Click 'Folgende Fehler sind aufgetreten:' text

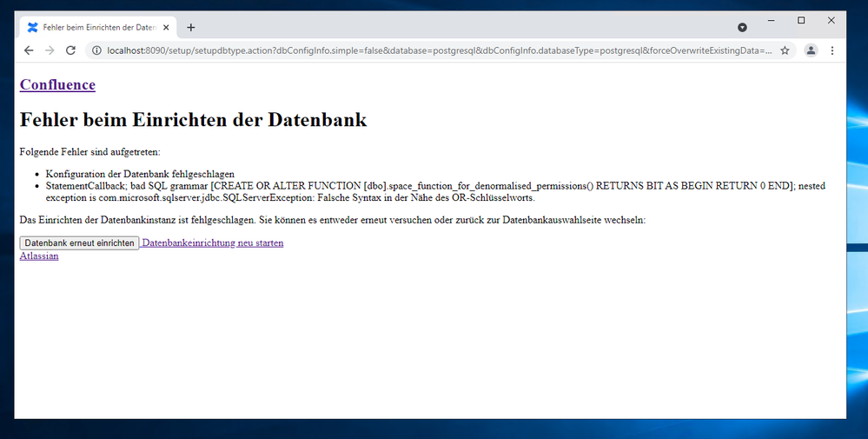(89, 151)
